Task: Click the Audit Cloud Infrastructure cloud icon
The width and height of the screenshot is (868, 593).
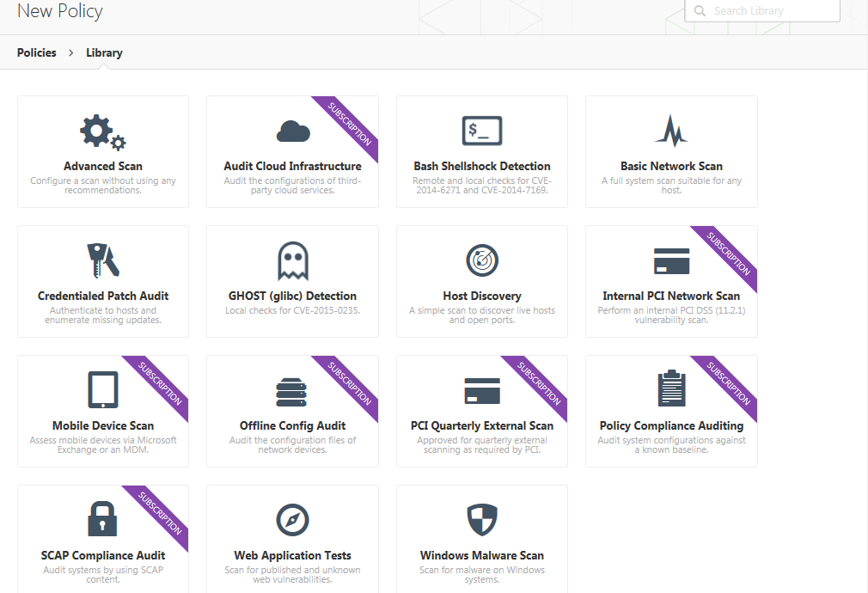Action: [x=293, y=131]
